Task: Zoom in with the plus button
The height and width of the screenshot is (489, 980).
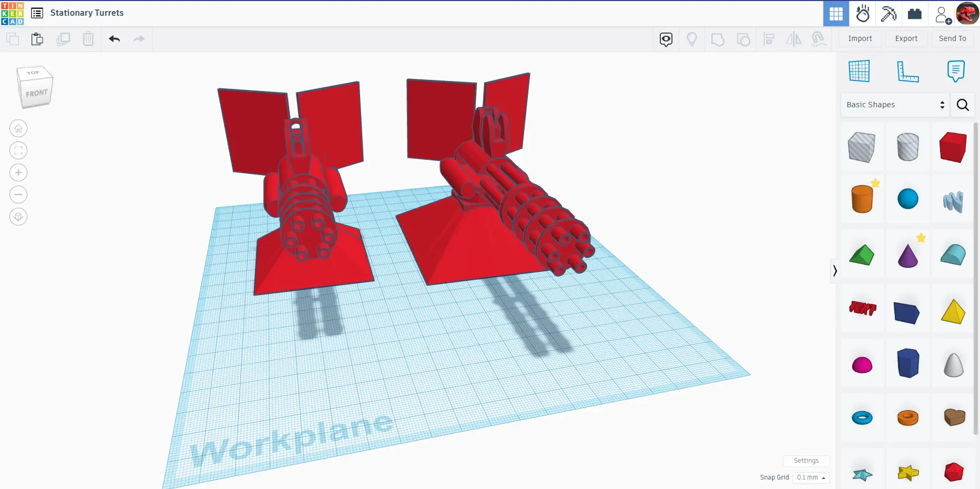Action: [x=18, y=172]
